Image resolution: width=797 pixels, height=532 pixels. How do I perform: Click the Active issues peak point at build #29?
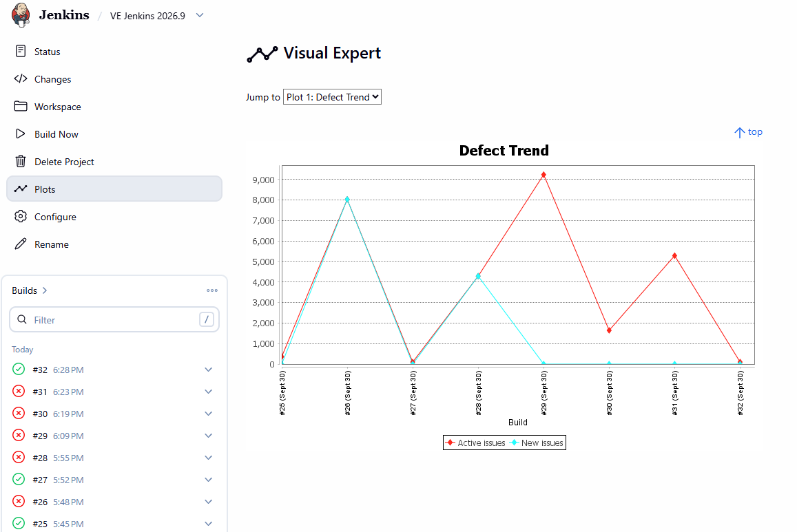click(x=544, y=175)
